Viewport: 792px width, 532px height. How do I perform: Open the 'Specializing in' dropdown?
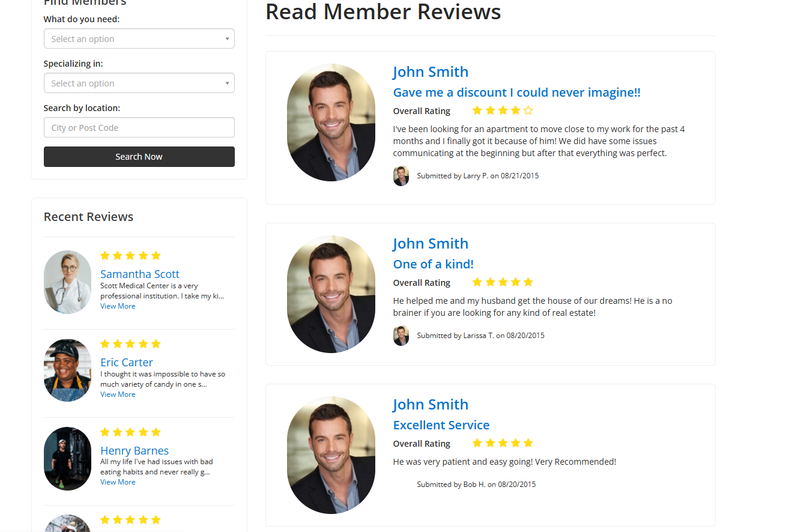139,83
